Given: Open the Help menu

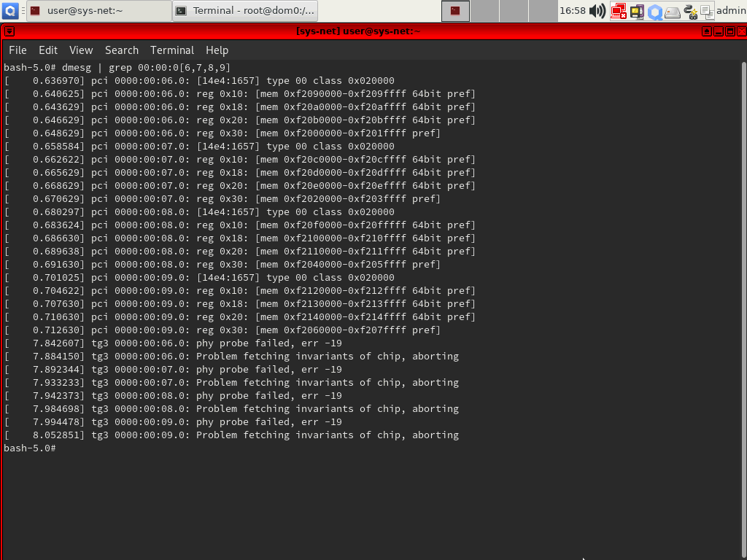Looking at the screenshot, I should point(217,50).
